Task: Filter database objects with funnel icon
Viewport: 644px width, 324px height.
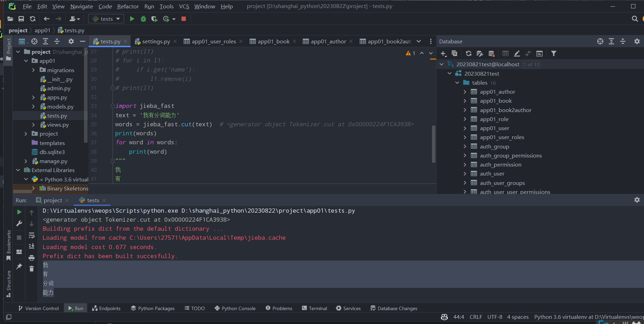Action: [554, 53]
